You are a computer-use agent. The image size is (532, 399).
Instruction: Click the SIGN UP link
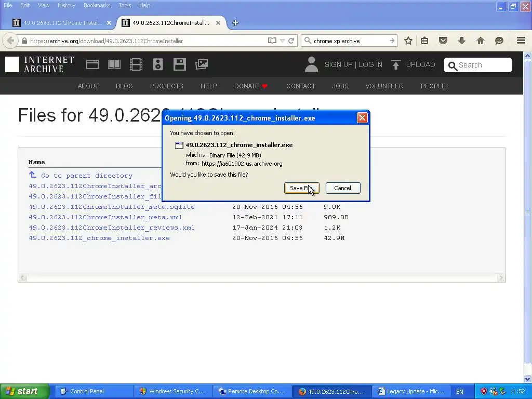338,65
